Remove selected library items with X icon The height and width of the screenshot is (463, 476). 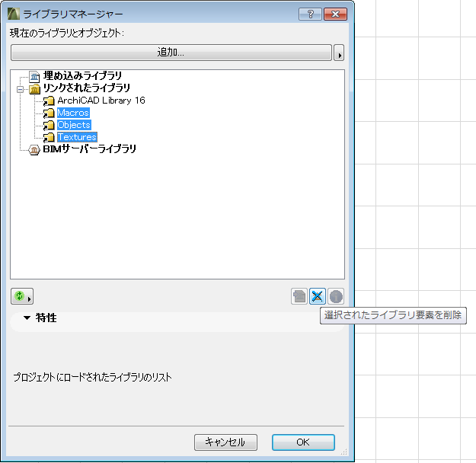pos(318,296)
